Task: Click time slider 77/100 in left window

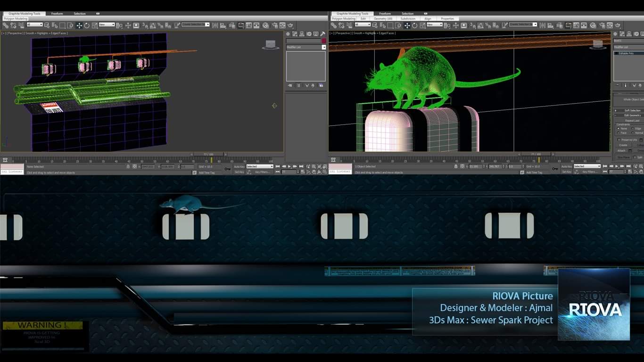Action: coord(208,154)
